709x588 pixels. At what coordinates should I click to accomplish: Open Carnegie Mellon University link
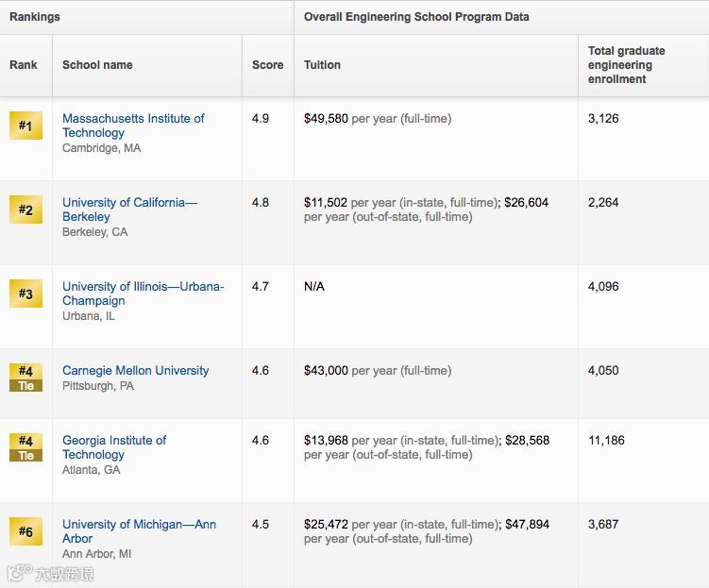(136, 371)
